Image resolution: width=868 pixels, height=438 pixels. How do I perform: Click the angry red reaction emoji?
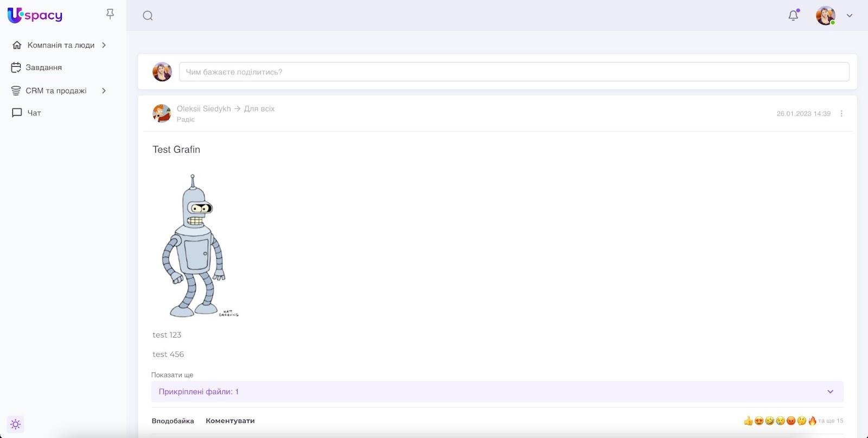pos(791,421)
